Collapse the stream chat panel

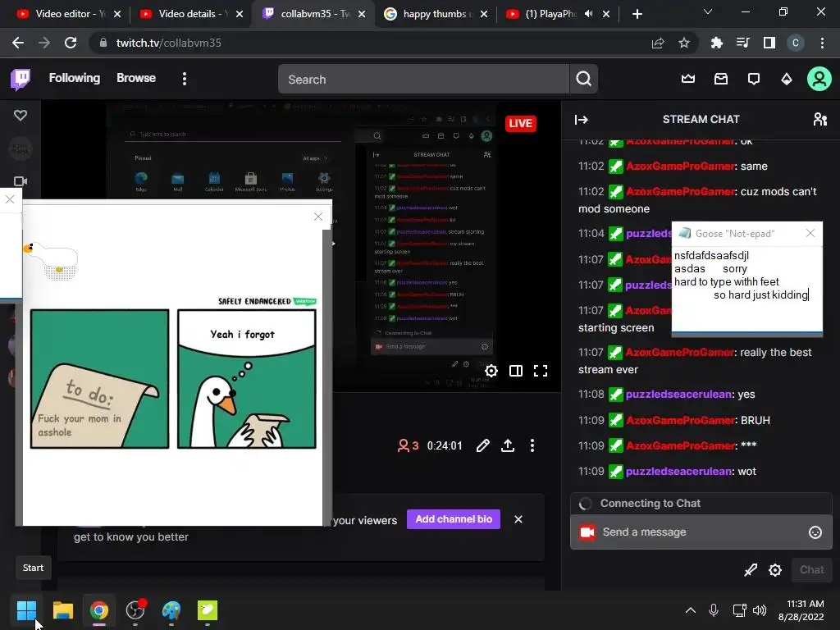[582, 120]
